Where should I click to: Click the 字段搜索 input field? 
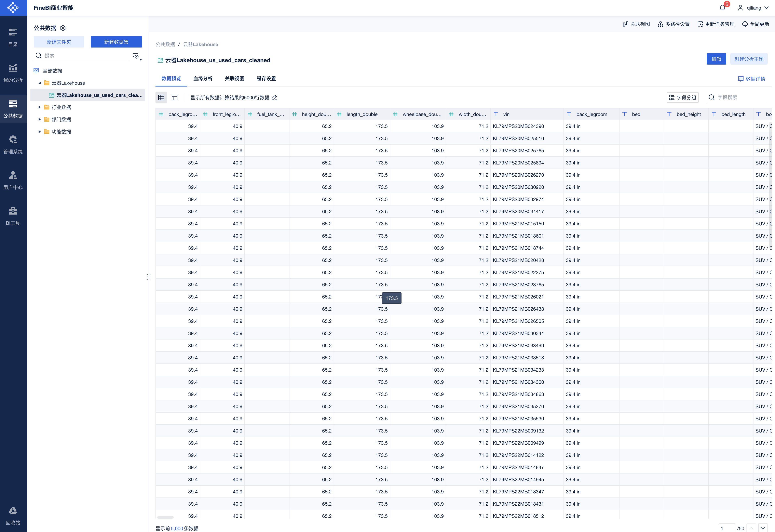(741, 97)
